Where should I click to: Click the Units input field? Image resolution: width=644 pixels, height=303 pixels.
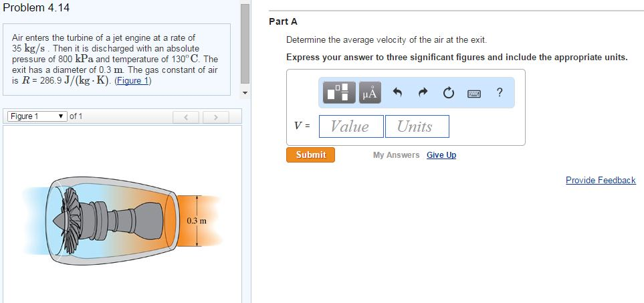point(417,126)
